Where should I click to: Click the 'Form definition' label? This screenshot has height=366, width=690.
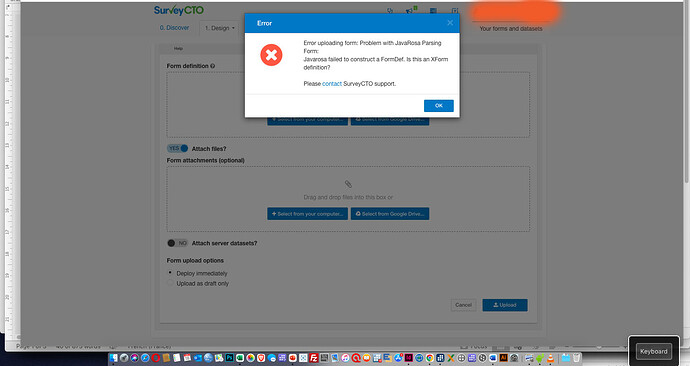click(187, 66)
